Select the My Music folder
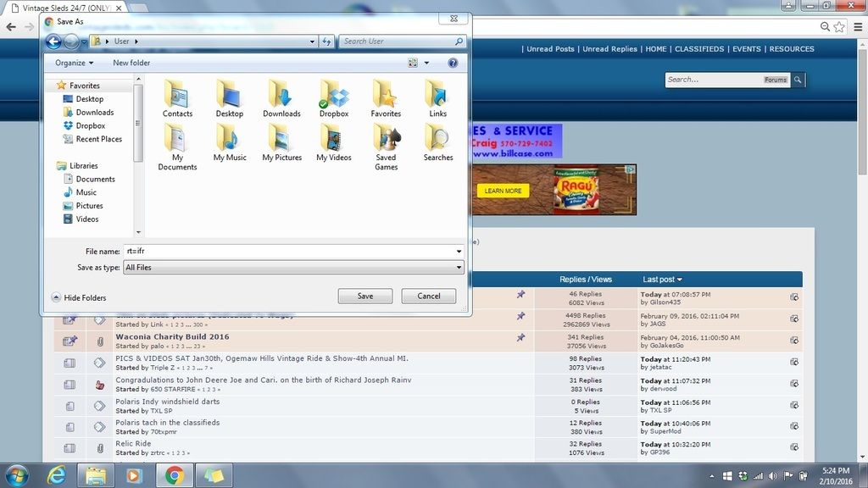This screenshot has width=868, height=488. click(x=230, y=138)
